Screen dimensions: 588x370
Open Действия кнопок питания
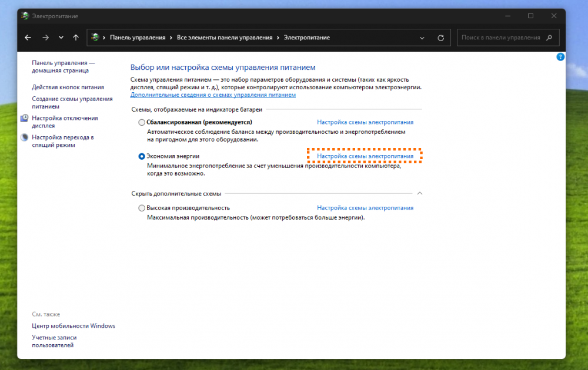[68, 87]
